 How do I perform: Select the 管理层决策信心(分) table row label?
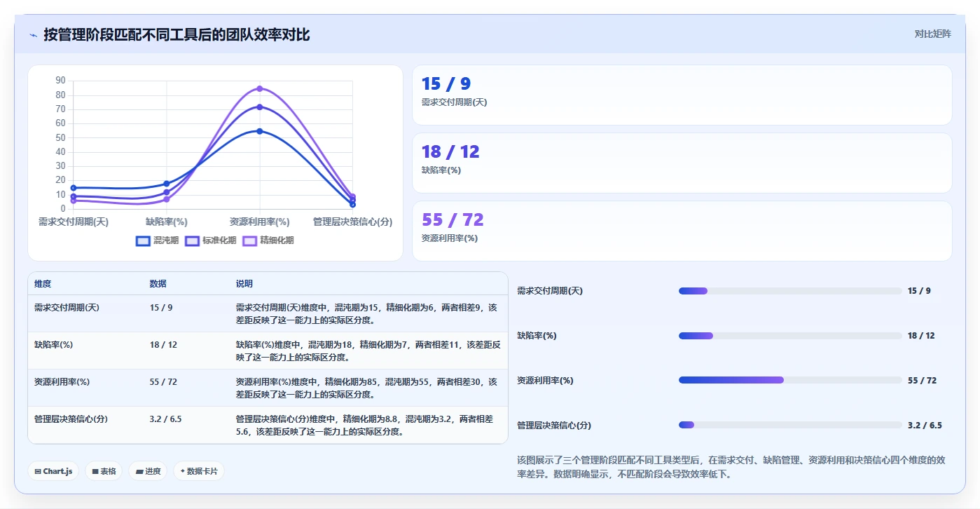(71, 419)
